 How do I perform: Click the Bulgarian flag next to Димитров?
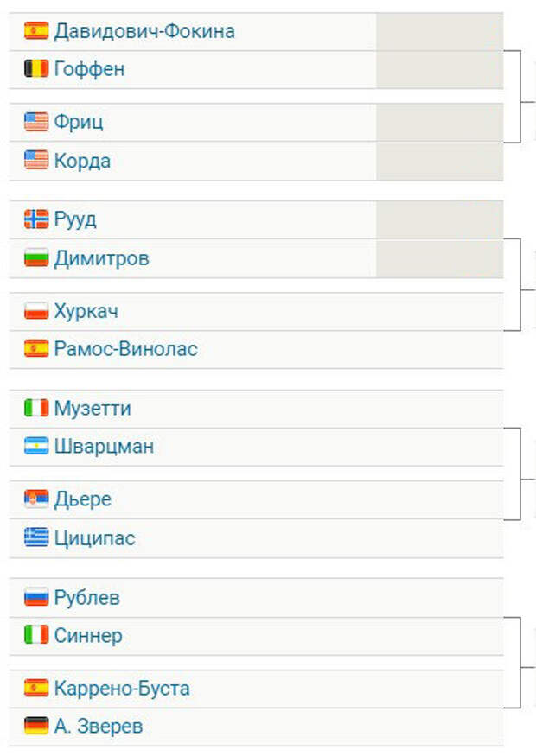(x=36, y=257)
